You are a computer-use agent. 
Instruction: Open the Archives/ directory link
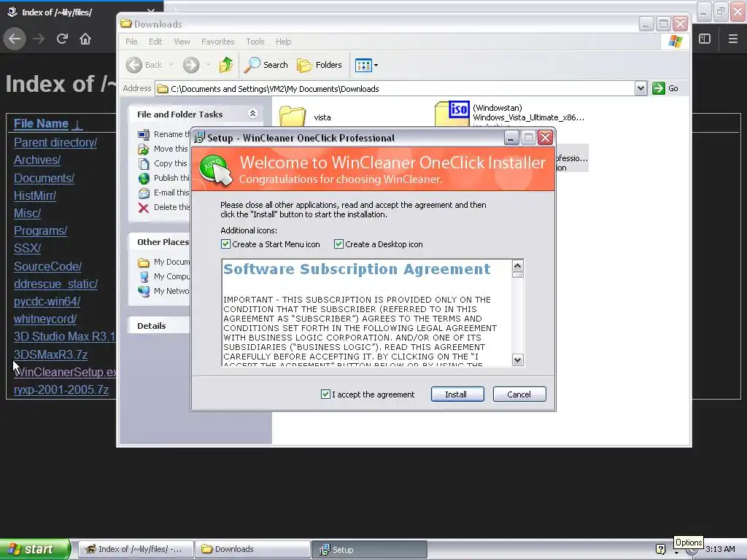tap(37, 160)
